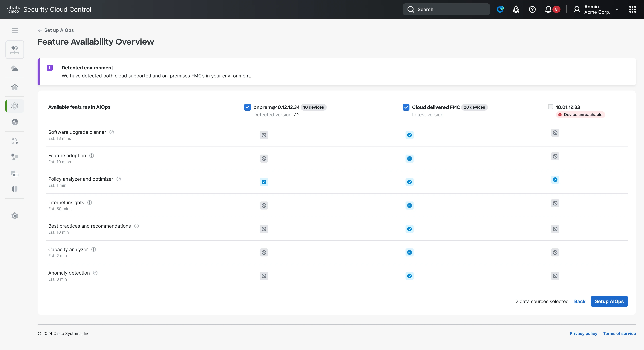Click the Search field in header

[446, 9]
